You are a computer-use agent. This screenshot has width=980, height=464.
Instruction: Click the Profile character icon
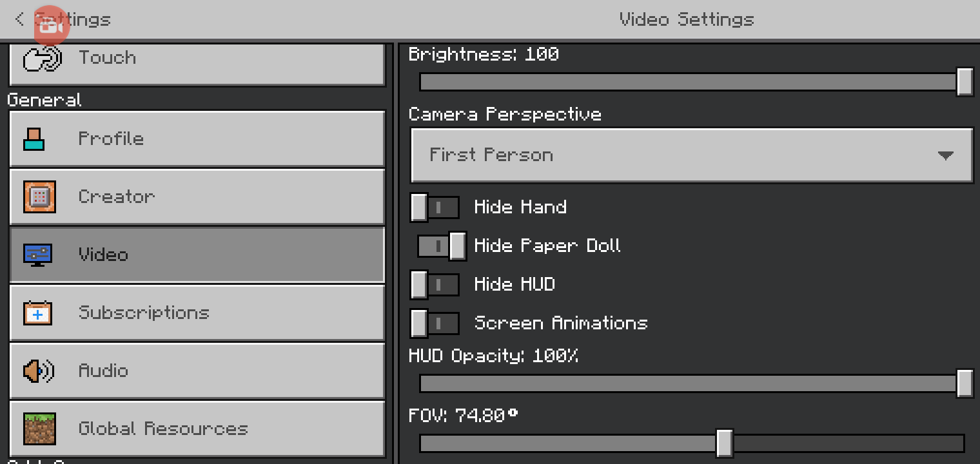(34, 139)
